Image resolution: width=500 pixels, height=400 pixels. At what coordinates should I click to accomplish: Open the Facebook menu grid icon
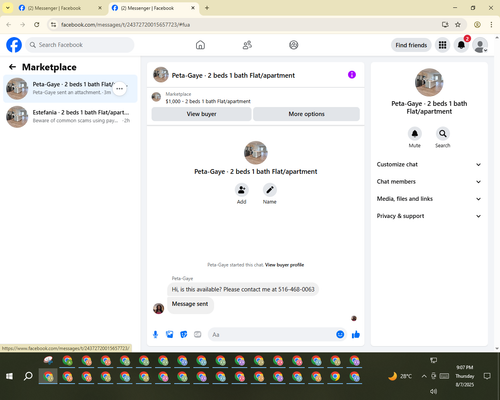click(442, 45)
